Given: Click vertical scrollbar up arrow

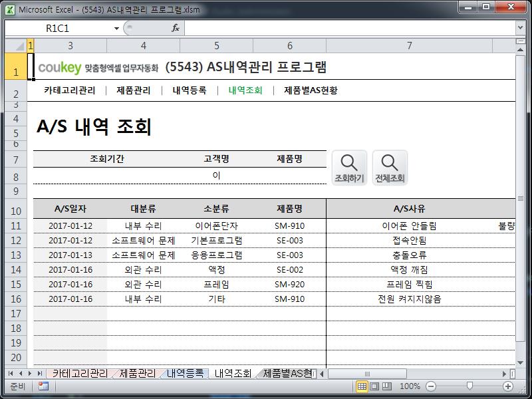Looking at the screenshot, I should pos(520,50).
